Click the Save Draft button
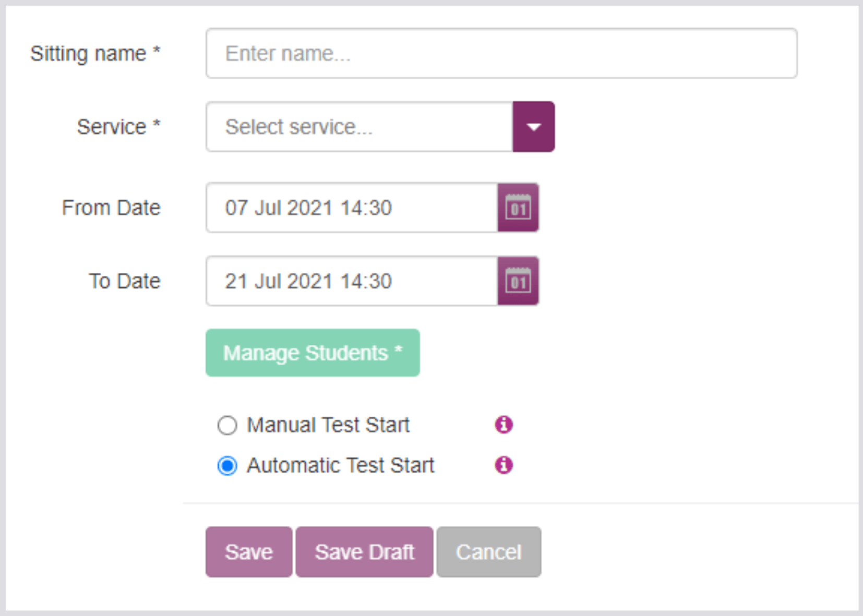Screen dimensions: 863x616 364,552
